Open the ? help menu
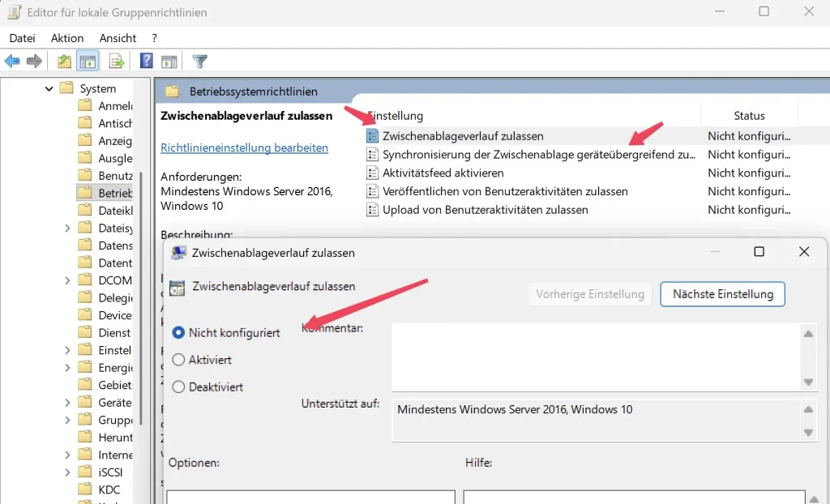The width and height of the screenshot is (830, 504). coord(154,38)
